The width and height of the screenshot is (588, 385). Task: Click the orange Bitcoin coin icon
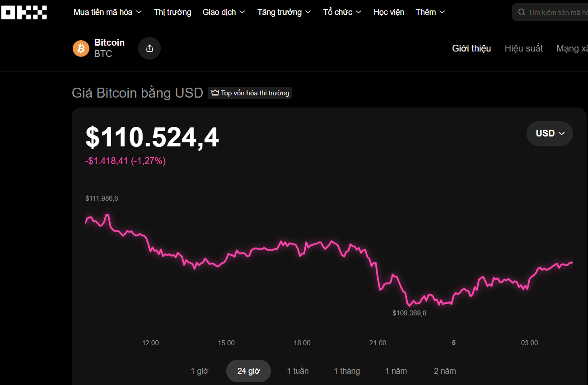tap(81, 48)
